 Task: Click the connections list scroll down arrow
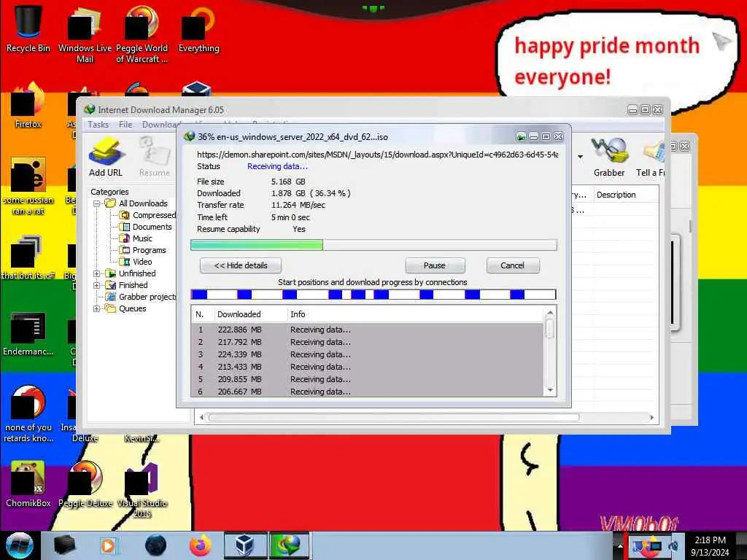coord(550,391)
